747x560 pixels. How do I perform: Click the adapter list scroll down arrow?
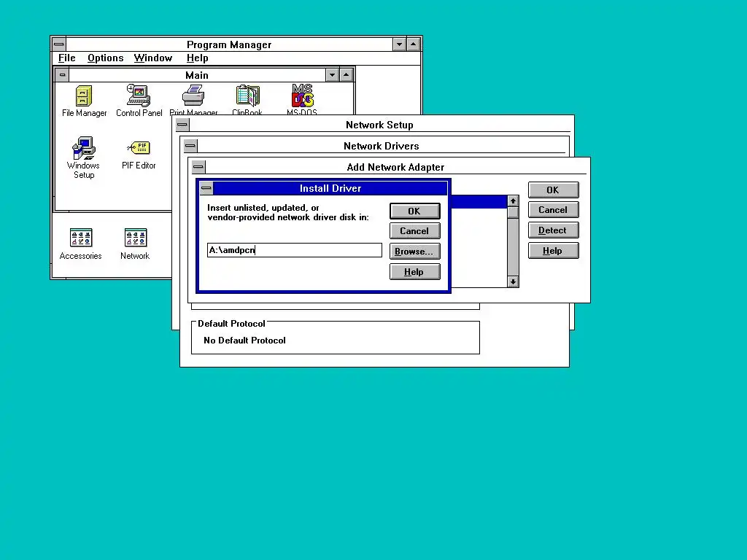[x=513, y=282]
